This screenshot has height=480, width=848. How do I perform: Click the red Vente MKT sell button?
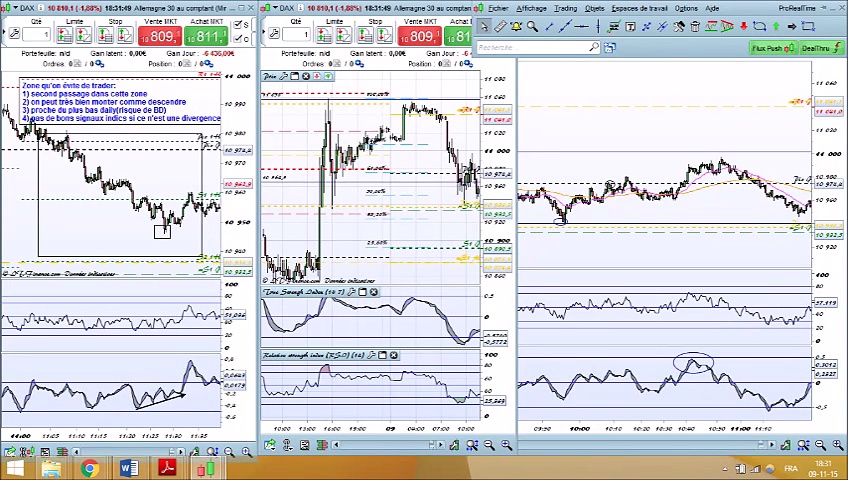click(159, 37)
